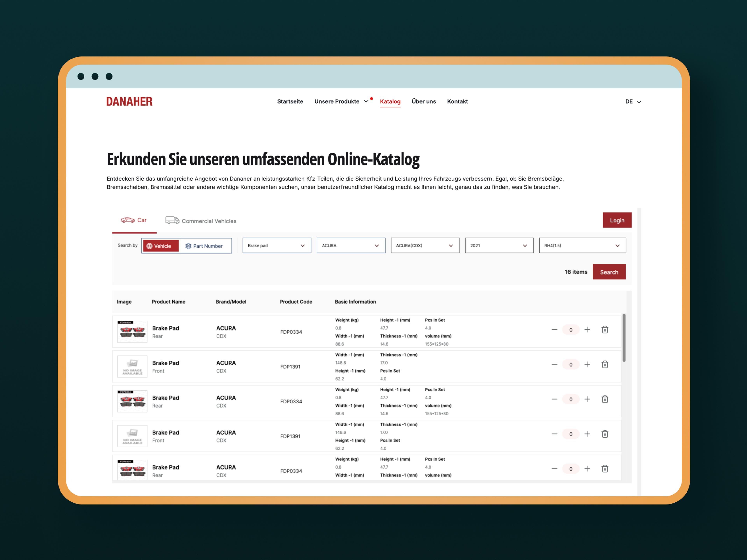Open the ACURA brand dropdown
This screenshot has height=560, width=747.
pyautogui.click(x=351, y=245)
